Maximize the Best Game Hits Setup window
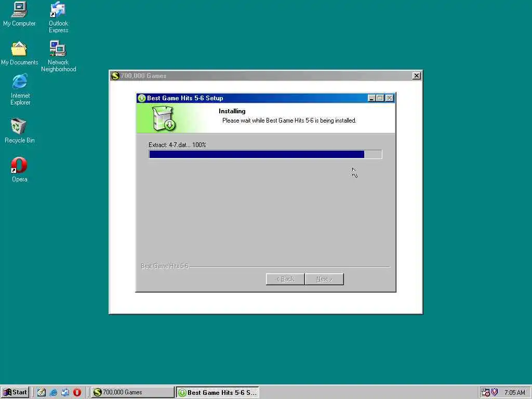The image size is (532, 399). click(x=380, y=98)
